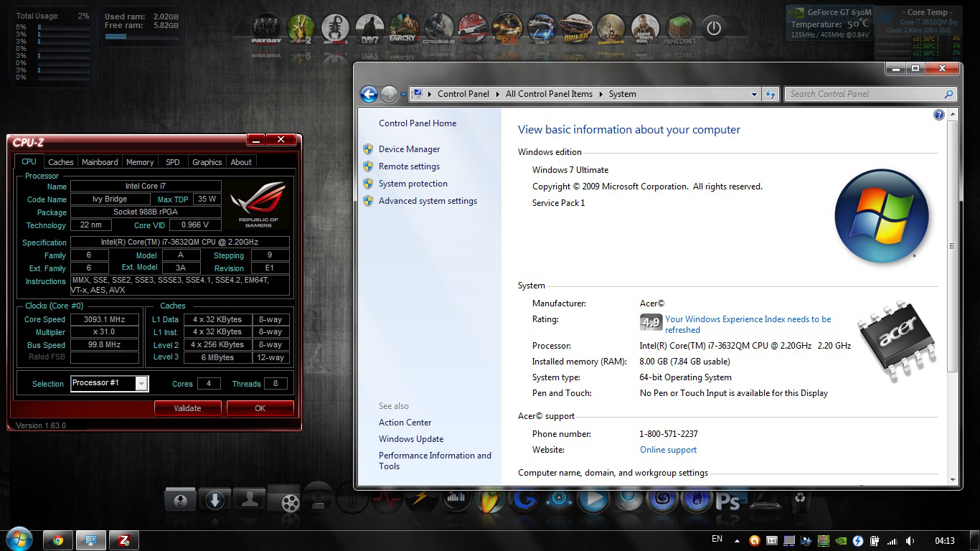Expand the Control Panel breadcrumb arrow

497,94
